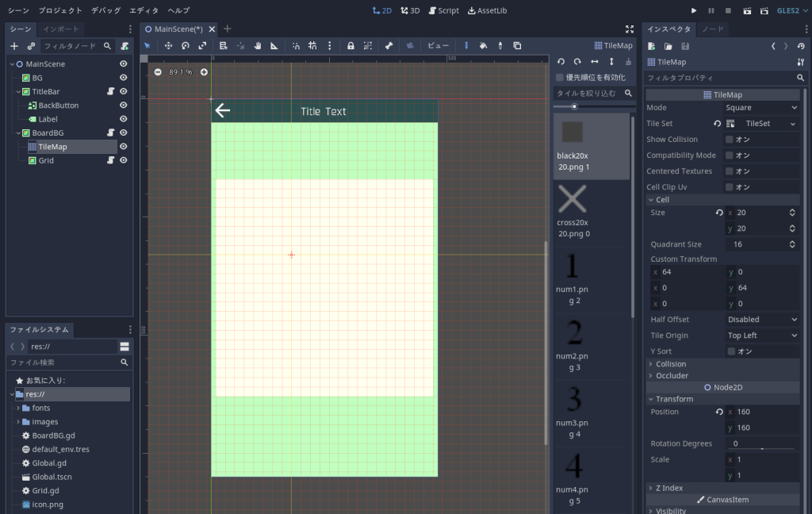812x514 pixels.
Task: Rotate tile counter-clockwise in TileMap panel
Action: pyautogui.click(x=561, y=62)
